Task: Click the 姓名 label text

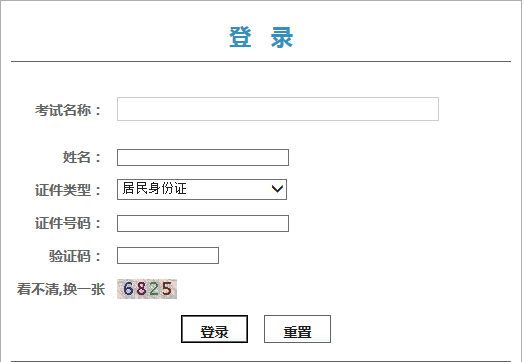Action: pos(77,157)
